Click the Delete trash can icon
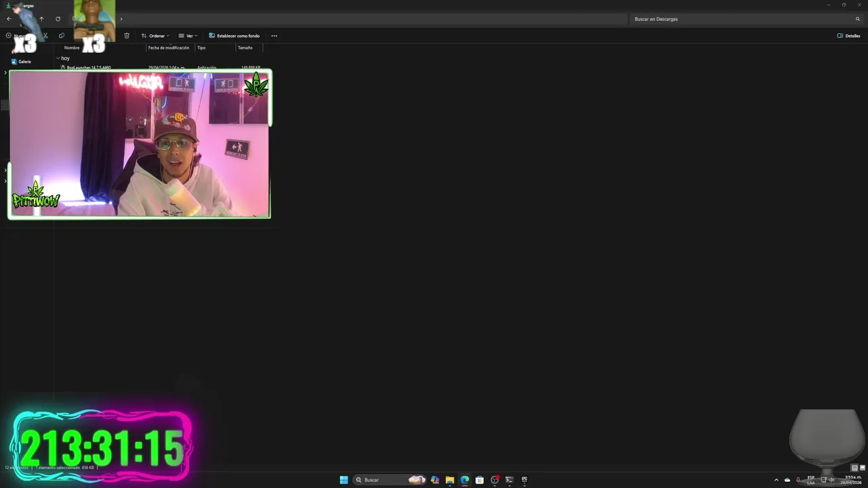The image size is (868, 488). (126, 35)
